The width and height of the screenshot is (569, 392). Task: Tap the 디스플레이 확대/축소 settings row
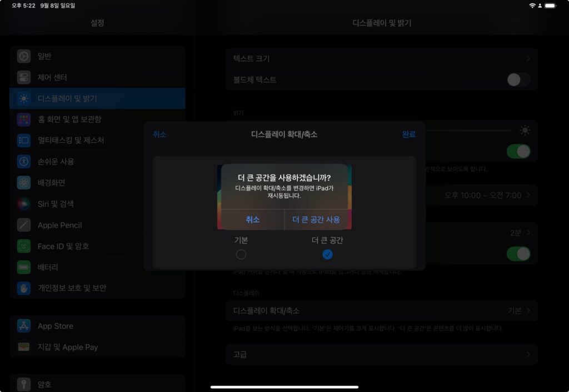[382, 311]
